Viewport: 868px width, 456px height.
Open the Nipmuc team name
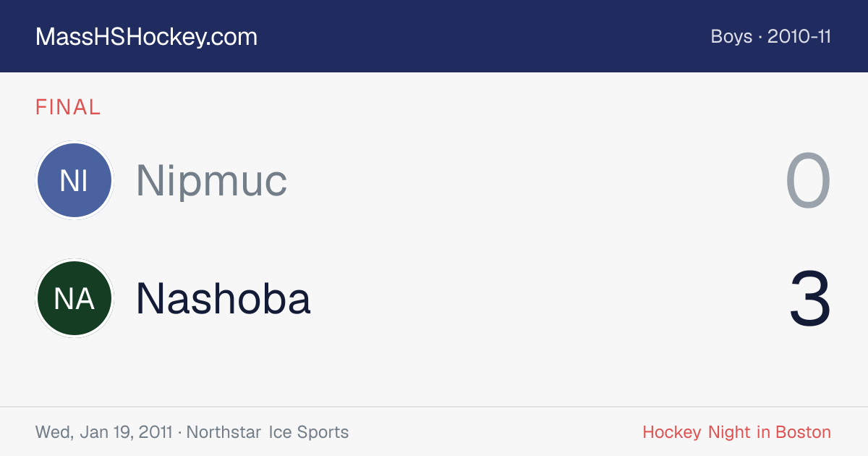[x=211, y=180]
